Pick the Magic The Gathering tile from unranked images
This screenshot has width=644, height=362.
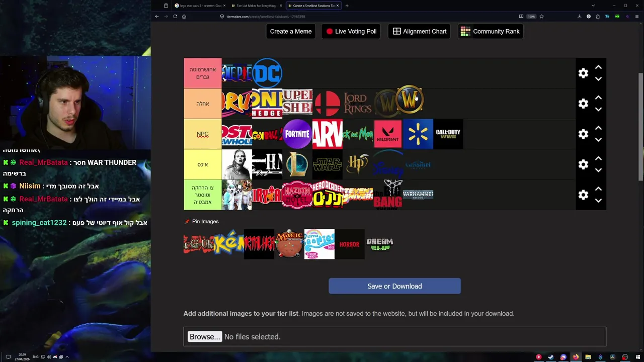click(x=289, y=244)
